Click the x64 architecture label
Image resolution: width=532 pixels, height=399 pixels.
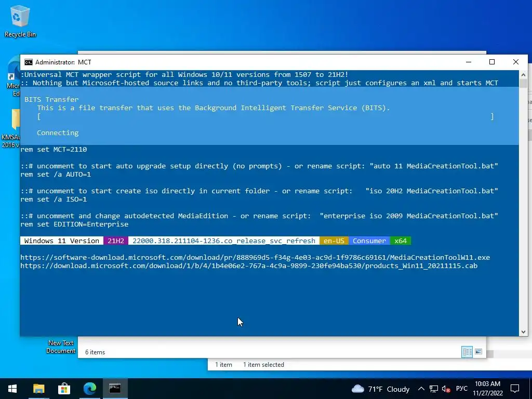coord(401,241)
